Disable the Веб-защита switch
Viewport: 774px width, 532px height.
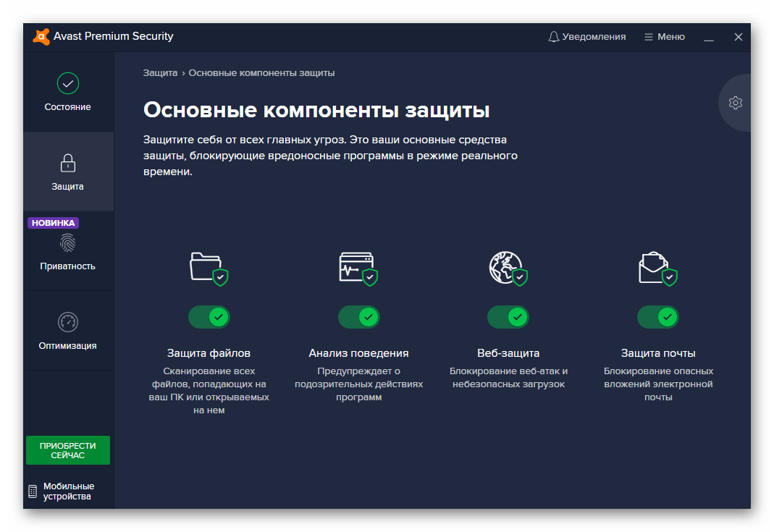pos(508,317)
